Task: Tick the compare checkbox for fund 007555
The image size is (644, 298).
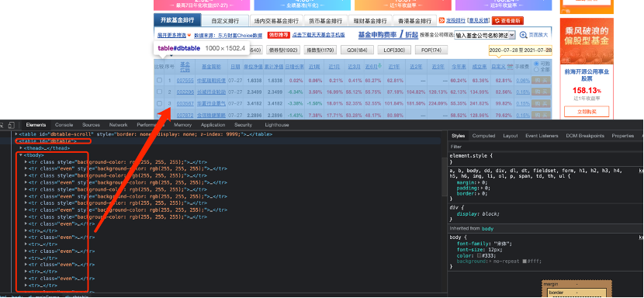Action: [x=159, y=81]
